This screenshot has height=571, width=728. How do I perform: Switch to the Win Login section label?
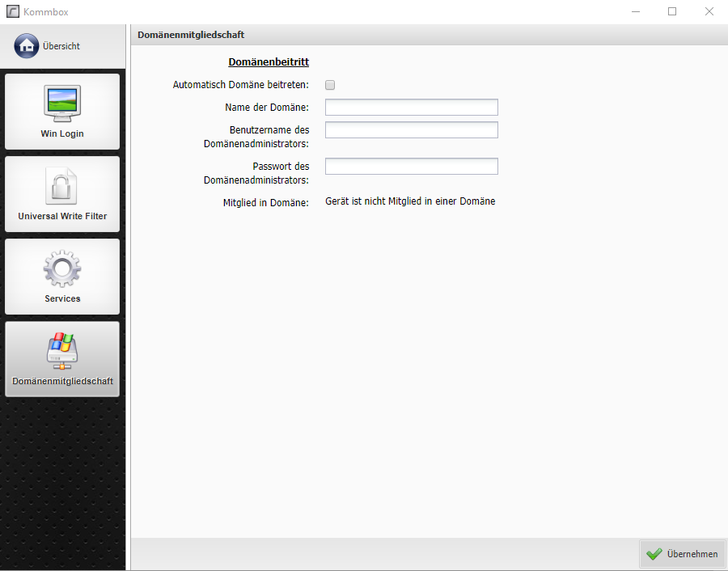[62, 134]
